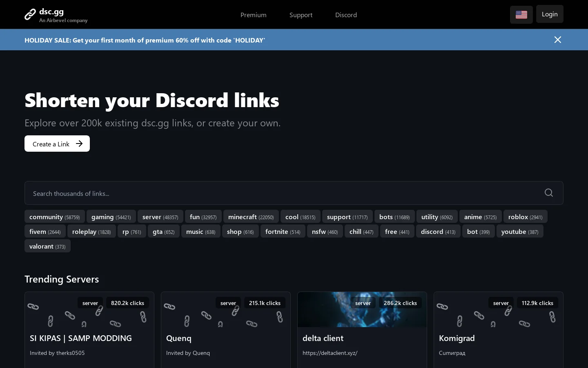Pick the roblox tag
Viewport: 588px width, 368px height.
click(526, 217)
